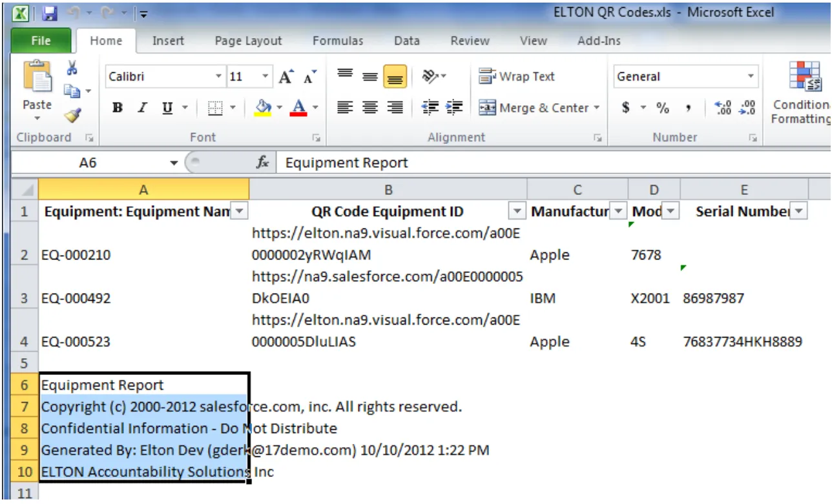Open the Calibri font name dropdown
Screen dimensions: 832x504
[x=218, y=77]
